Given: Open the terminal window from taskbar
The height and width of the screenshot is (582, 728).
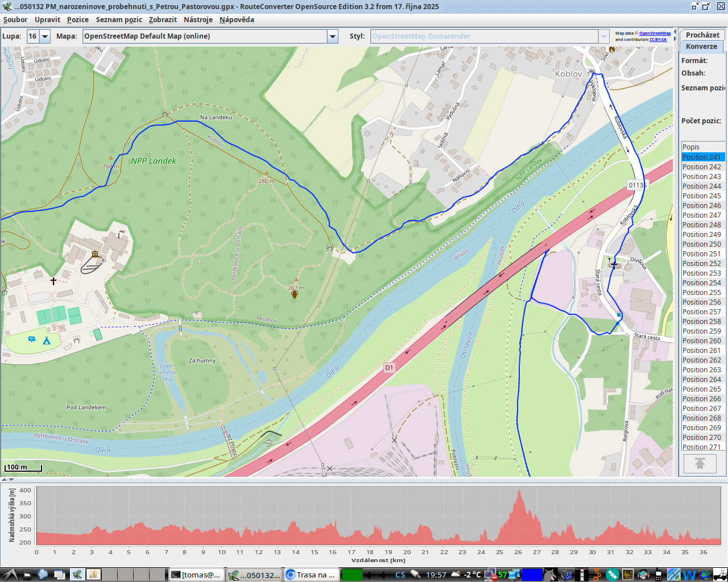Looking at the screenshot, I should pyautogui.click(x=196, y=575).
